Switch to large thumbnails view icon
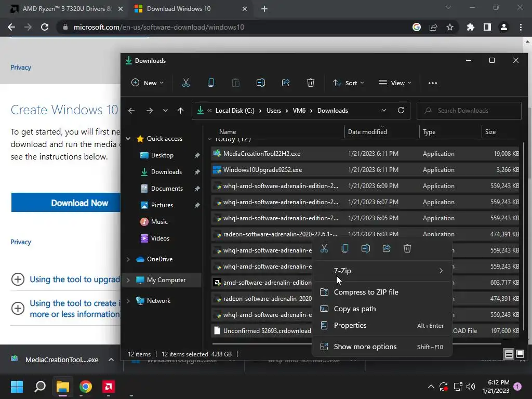Viewport: 532px width, 399px height. [x=520, y=354]
